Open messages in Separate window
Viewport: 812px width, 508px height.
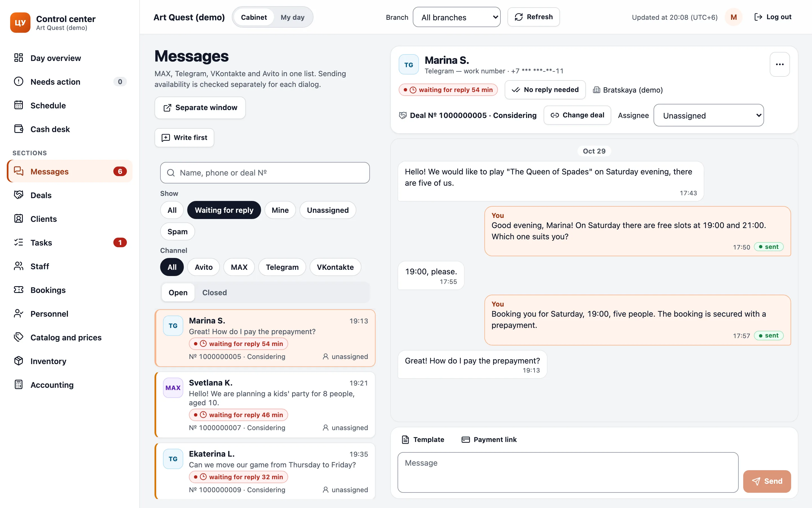pyautogui.click(x=200, y=108)
